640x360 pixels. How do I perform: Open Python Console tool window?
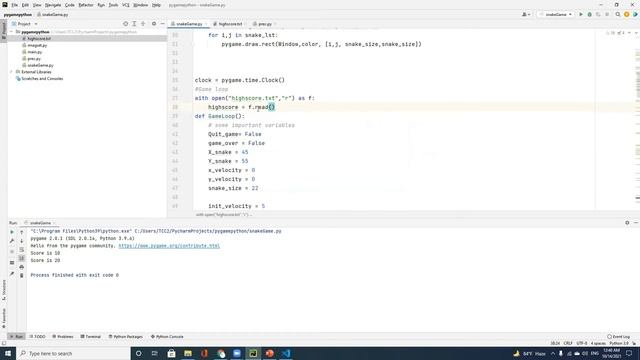tap(167, 337)
